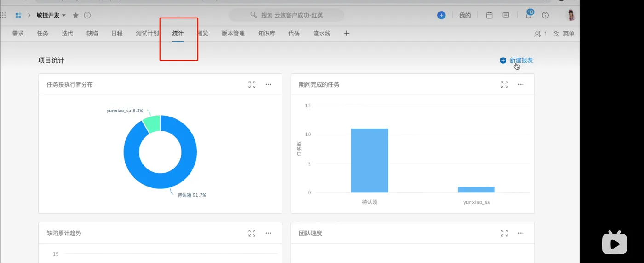Open 我的 personal workspace link

coord(465,15)
